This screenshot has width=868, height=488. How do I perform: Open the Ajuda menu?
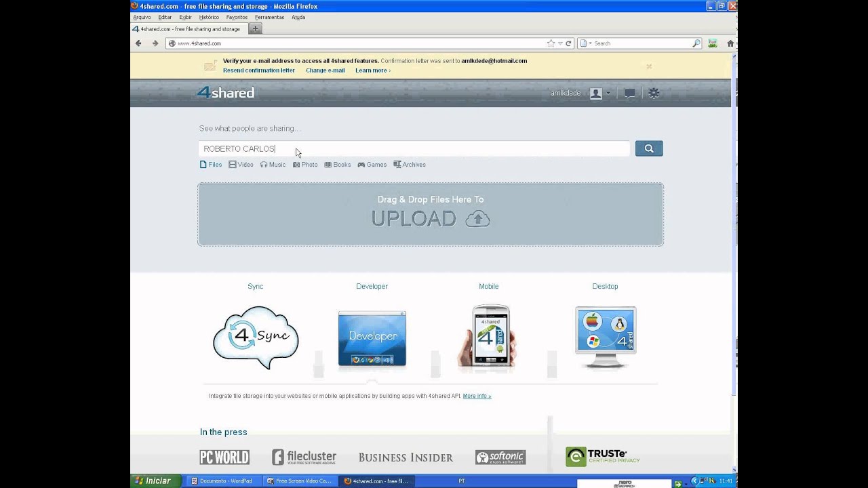click(298, 17)
